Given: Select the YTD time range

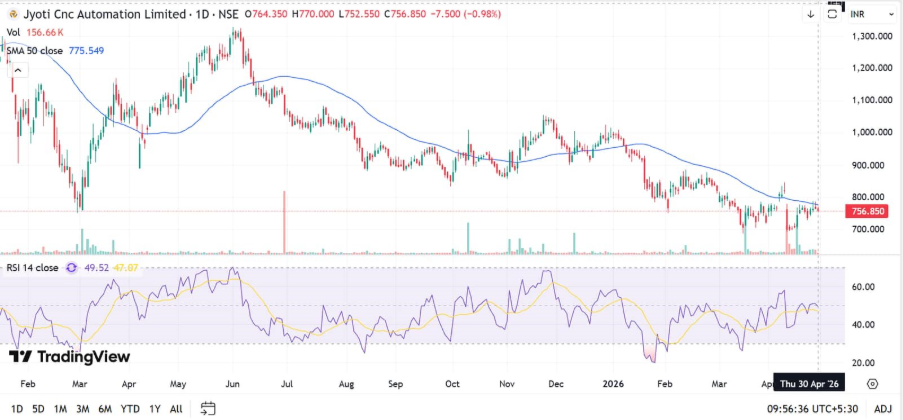Looking at the screenshot, I should (129, 409).
